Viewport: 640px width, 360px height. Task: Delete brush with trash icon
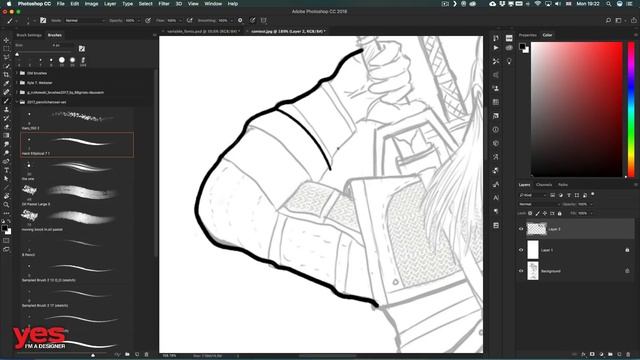[x=147, y=354]
